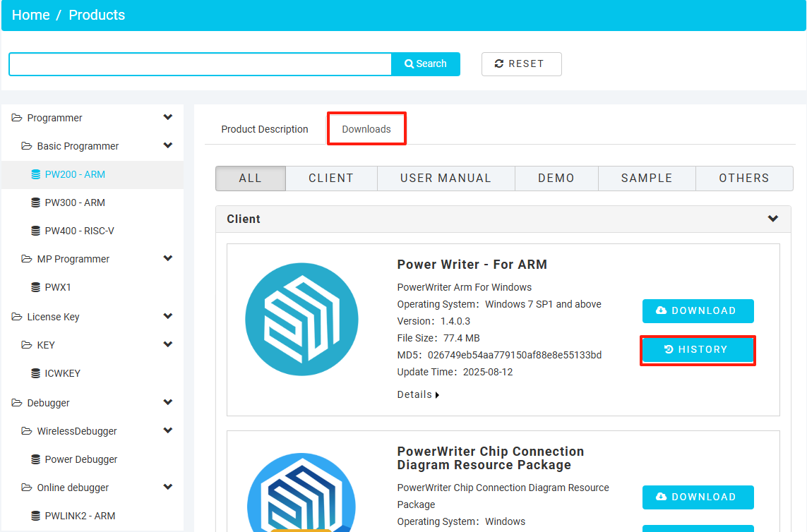Screen dimensions: 807x532
Task: Click the ICWKEY database icon
Action: [35, 373]
